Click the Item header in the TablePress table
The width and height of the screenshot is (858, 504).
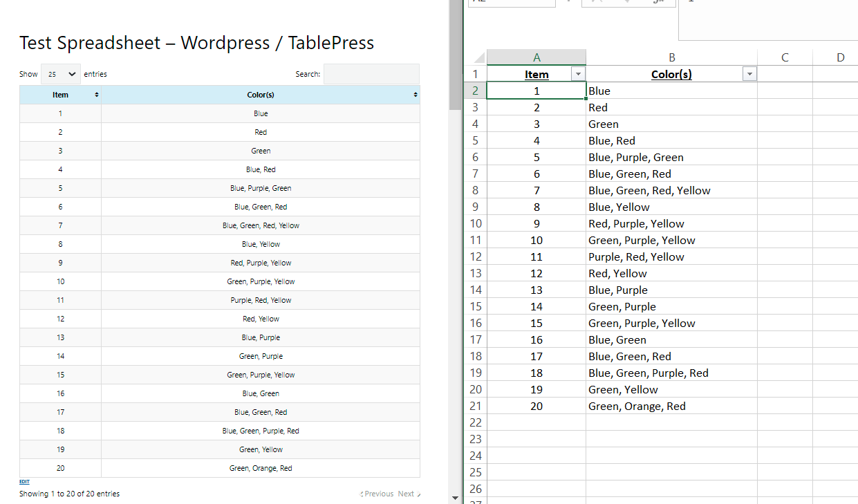click(x=60, y=95)
